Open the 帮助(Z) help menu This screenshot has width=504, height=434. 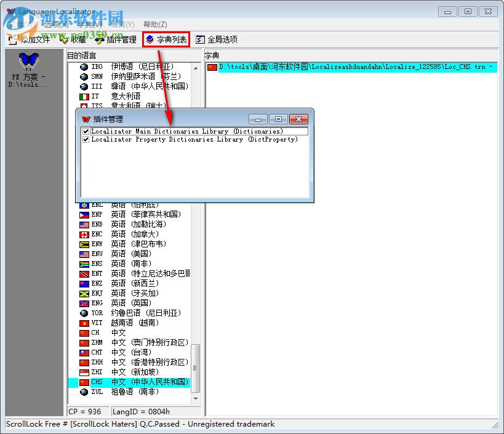click(156, 24)
